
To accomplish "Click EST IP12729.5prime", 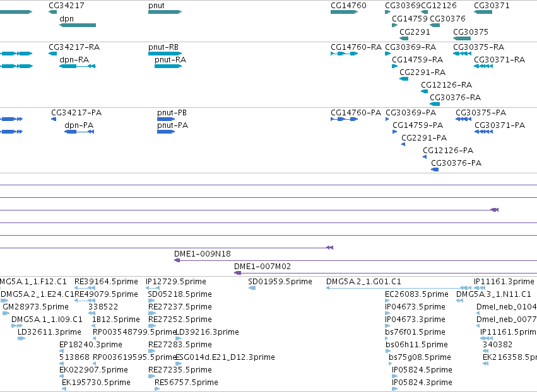I will click(176, 282).
